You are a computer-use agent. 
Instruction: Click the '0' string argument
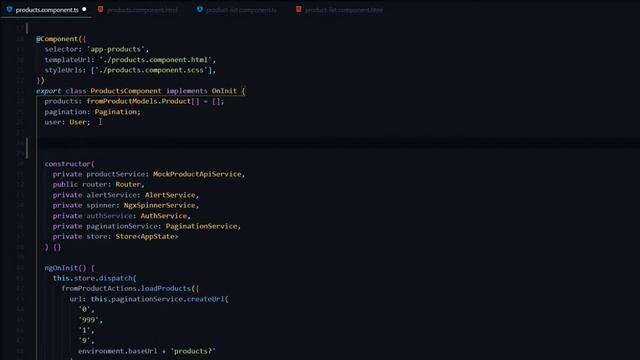(x=84, y=309)
